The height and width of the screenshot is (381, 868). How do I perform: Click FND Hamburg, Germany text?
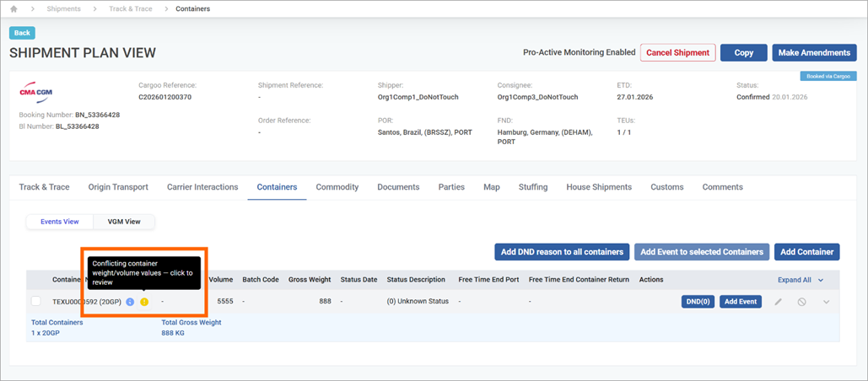click(x=545, y=137)
